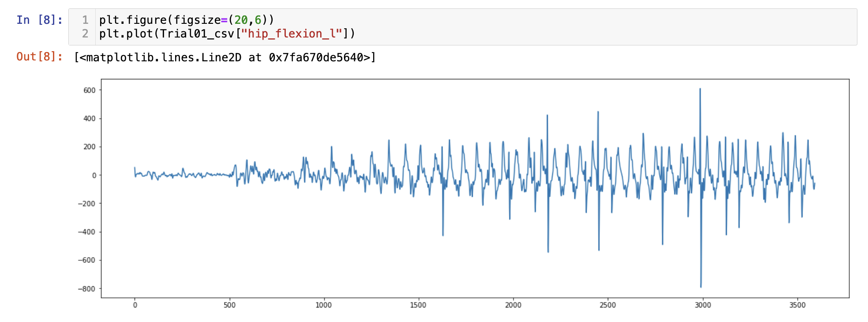Screen dimensions: 868x322
Task: Click the y-axis tick label 0
Action: (x=94, y=175)
